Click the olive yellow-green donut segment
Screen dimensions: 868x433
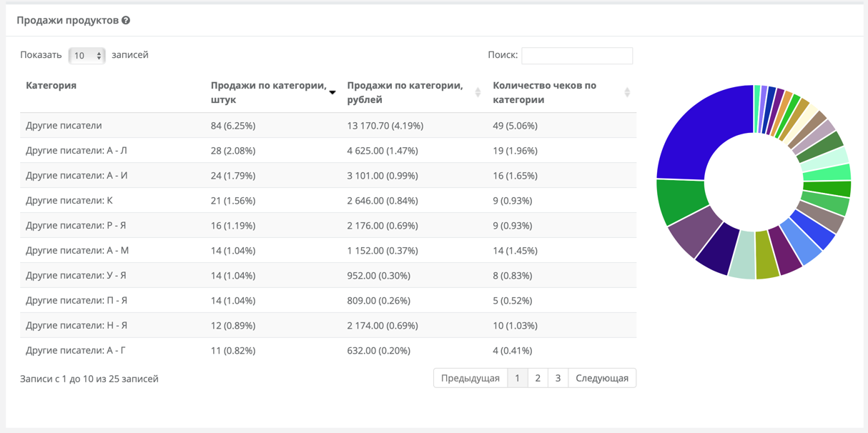click(766, 255)
